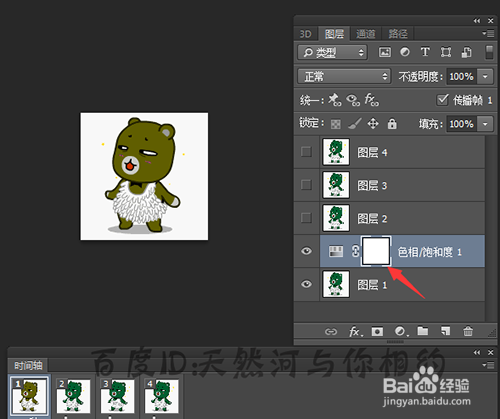500x419 pixels.
Task: Open the timeline panel flyout menu
Action: [488, 365]
